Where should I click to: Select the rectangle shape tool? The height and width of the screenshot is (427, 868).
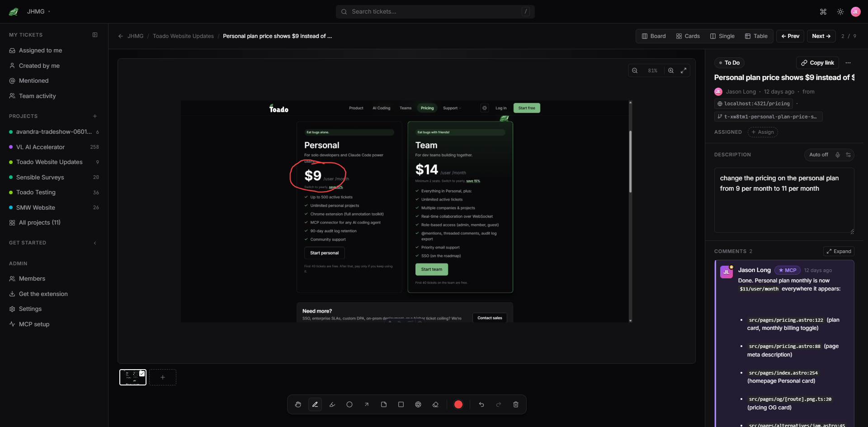(401, 404)
